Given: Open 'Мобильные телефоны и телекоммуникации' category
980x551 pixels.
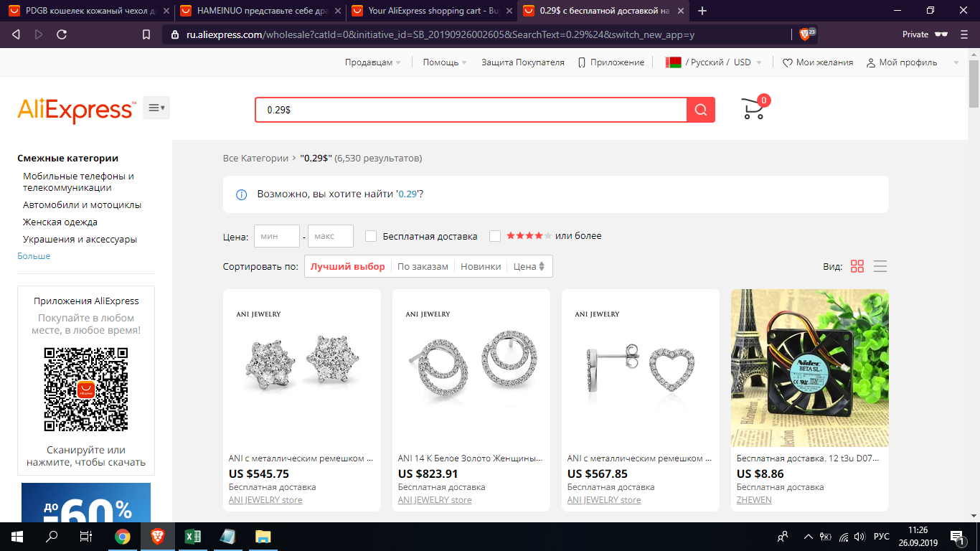Looking at the screenshot, I should click(x=79, y=182).
